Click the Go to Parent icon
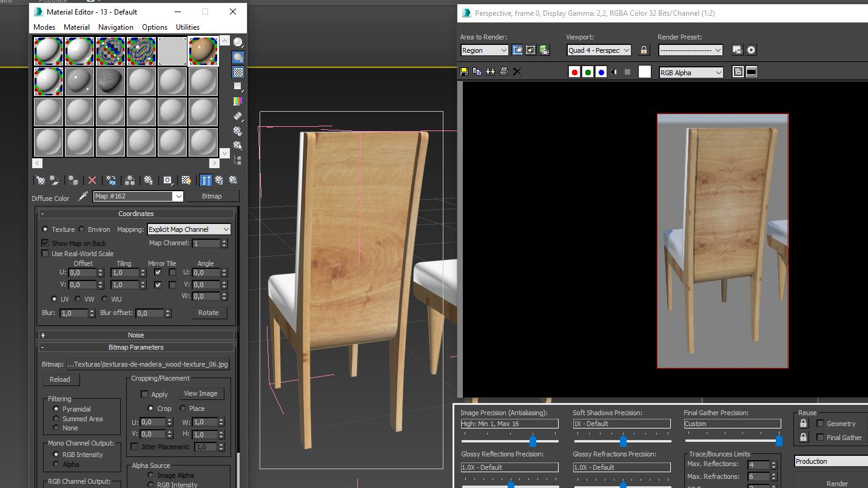Viewport: 868px width, 488px height. [x=220, y=180]
